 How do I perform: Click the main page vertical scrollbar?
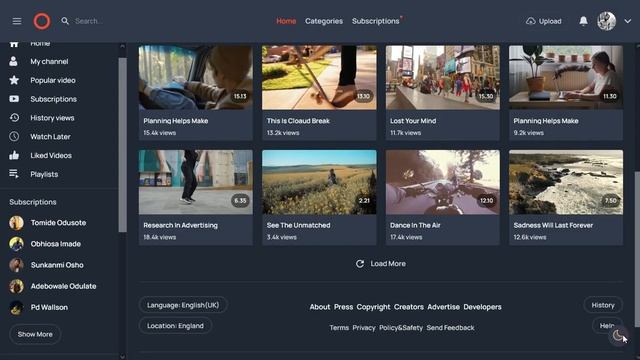637,249
